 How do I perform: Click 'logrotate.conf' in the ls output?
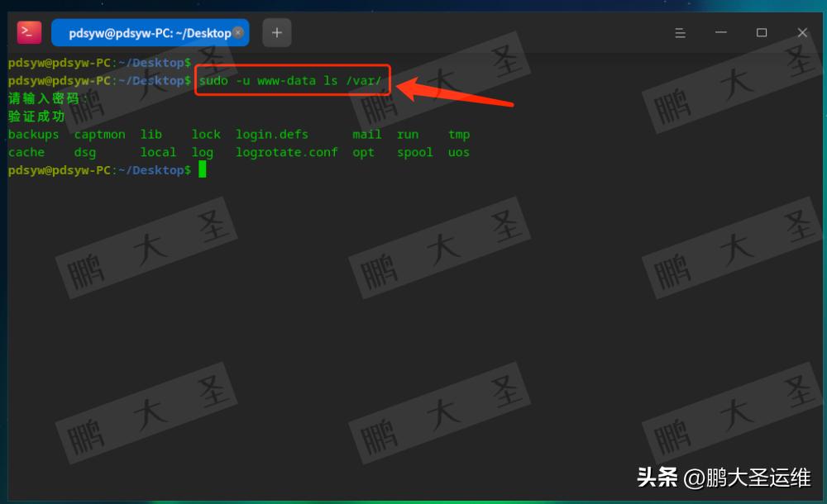pyautogui.click(x=286, y=152)
